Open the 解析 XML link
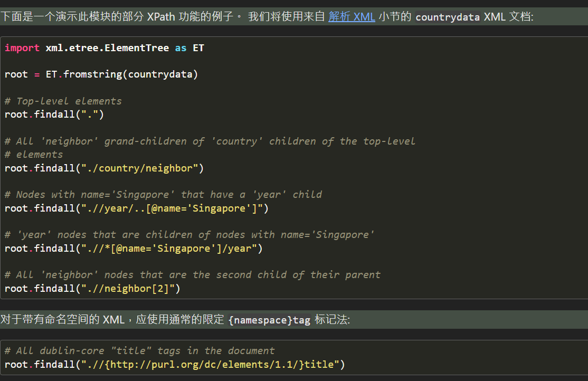Viewport: 588px width, 381px height. (x=352, y=17)
